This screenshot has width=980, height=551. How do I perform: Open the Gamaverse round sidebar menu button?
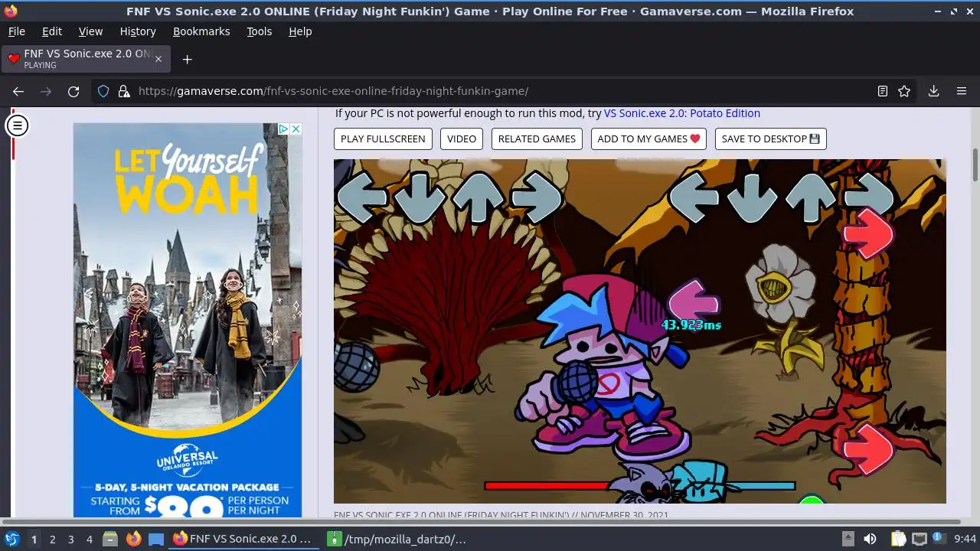pos(17,125)
